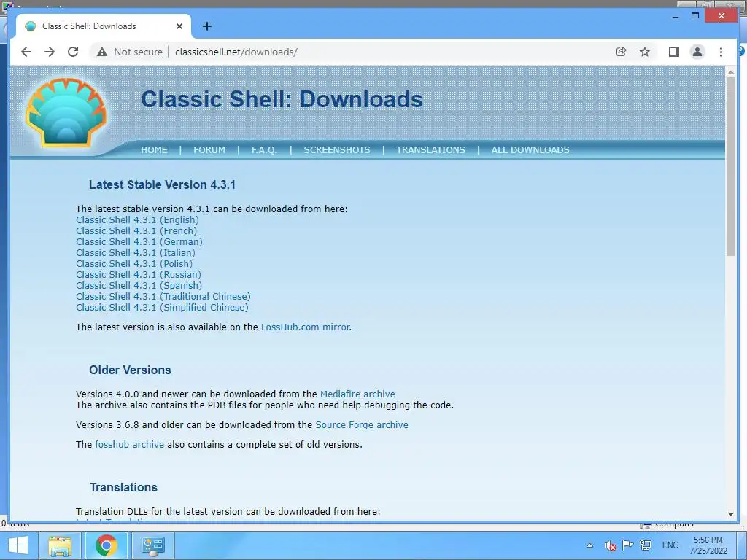747x560 pixels.
Task: Open the fosshub archive link
Action: 129,444
